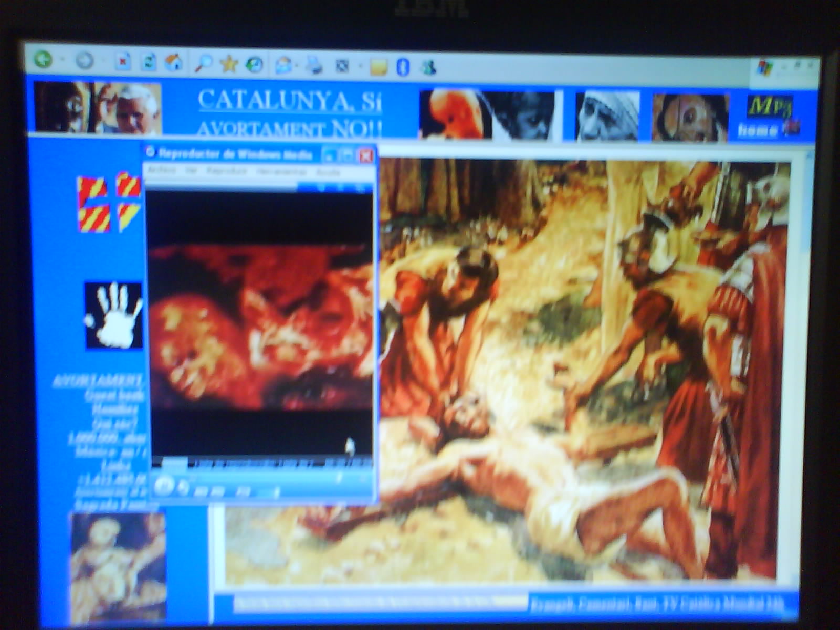
Task: Open History with the clock icon
Action: coord(255,65)
